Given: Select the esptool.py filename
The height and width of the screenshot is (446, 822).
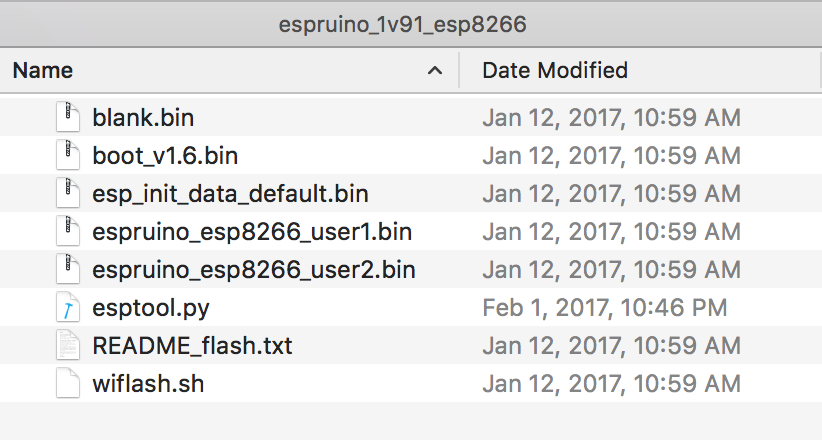Looking at the screenshot, I should (x=151, y=308).
